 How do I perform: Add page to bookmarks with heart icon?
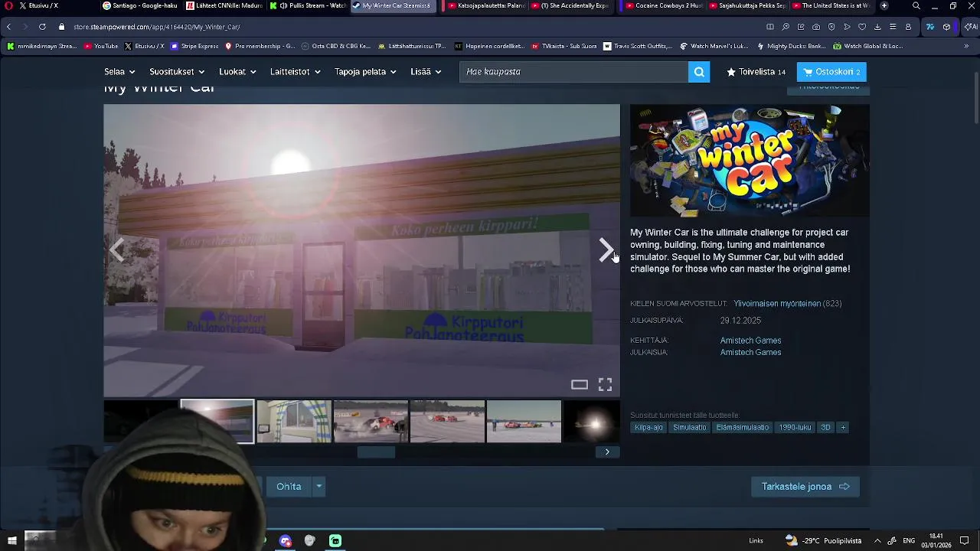(862, 27)
